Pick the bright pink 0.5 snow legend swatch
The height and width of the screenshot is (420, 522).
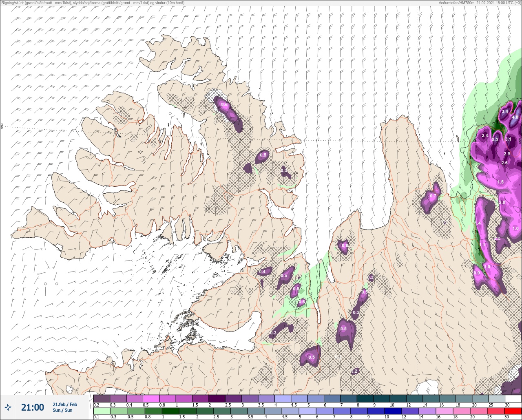(151, 398)
